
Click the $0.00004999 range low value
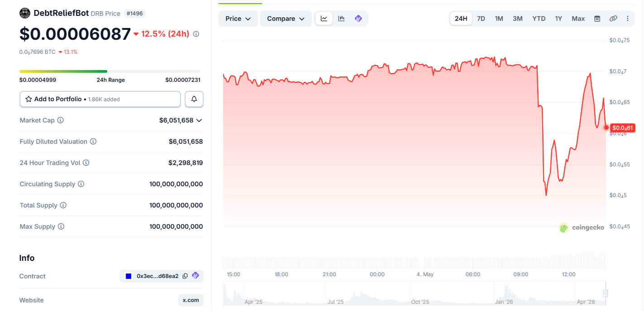(38, 80)
